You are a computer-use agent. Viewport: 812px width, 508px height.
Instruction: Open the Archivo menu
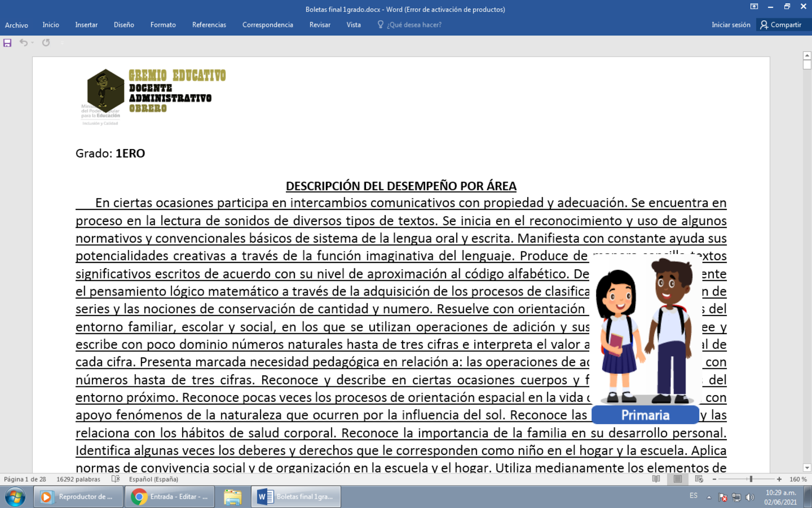click(x=16, y=25)
